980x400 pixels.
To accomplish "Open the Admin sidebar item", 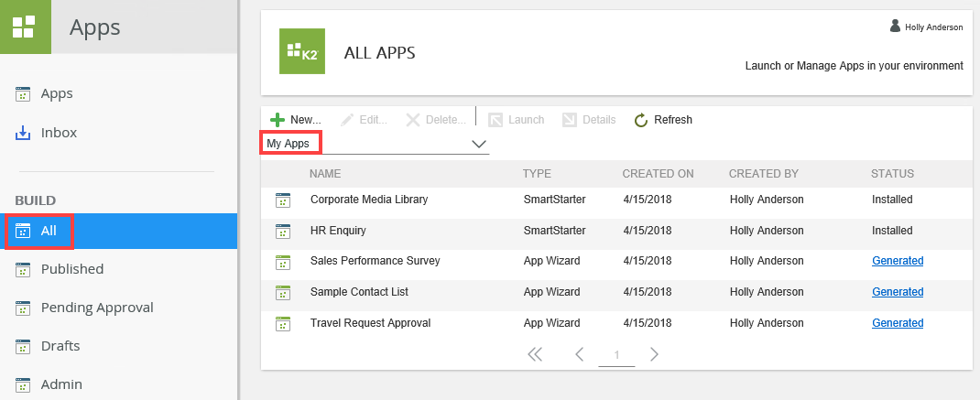I will pyautogui.click(x=60, y=384).
